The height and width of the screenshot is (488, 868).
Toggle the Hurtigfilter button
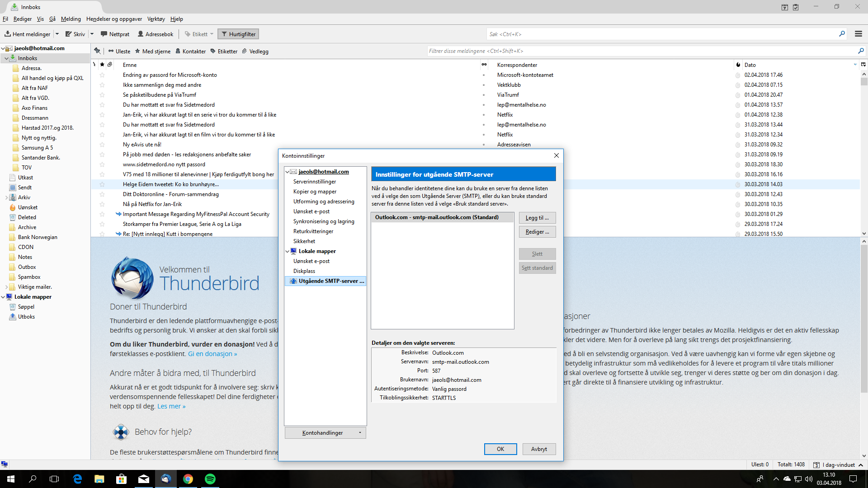point(238,34)
